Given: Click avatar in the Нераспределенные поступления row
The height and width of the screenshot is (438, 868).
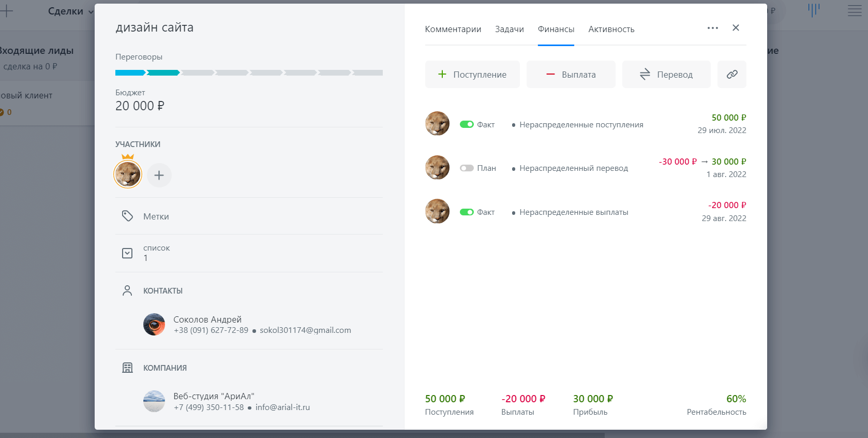Looking at the screenshot, I should coord(437,124).
